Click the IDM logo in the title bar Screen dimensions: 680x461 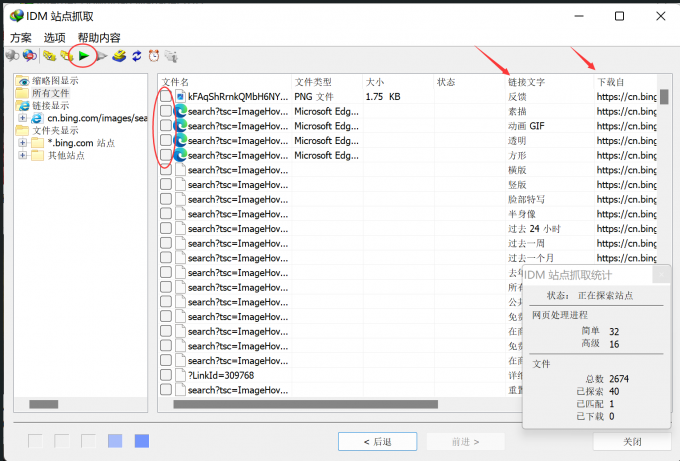(x=16, y=16)
